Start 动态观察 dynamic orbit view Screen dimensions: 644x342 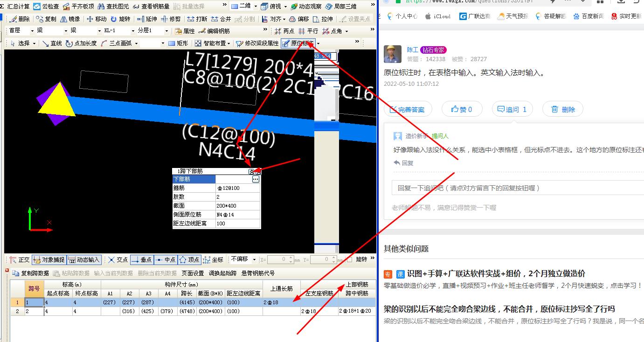[x=306, y=7]
